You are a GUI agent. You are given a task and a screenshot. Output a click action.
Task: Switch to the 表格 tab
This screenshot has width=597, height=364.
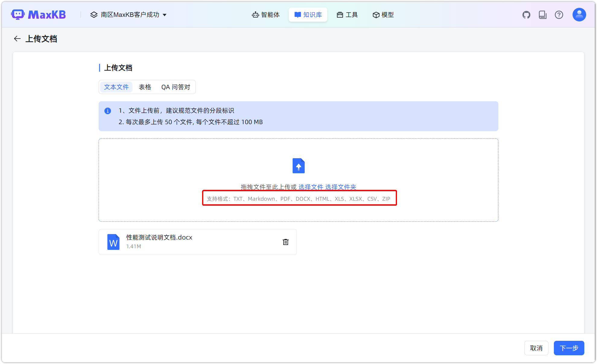(145, 87)
